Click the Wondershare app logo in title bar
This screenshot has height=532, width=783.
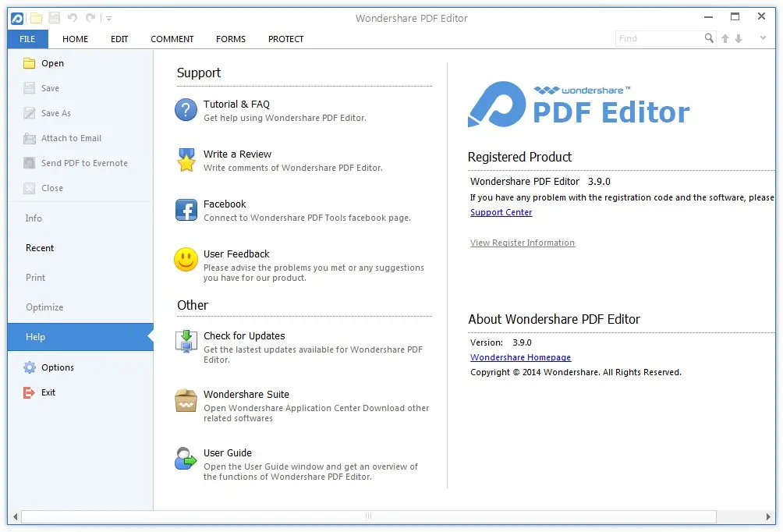click(17, 19)
